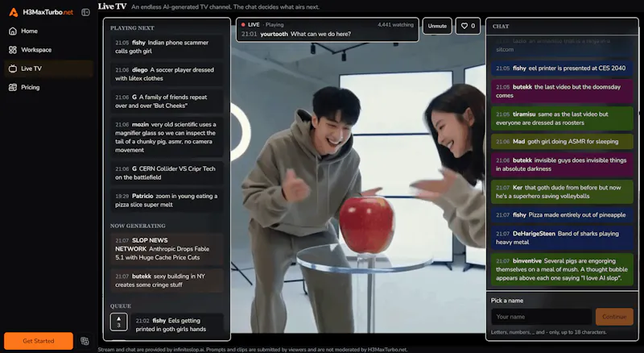The width and height of the screenshot is (644, 353).
Task: Click the Live TV television icon
Action: [x=13, y=69]
